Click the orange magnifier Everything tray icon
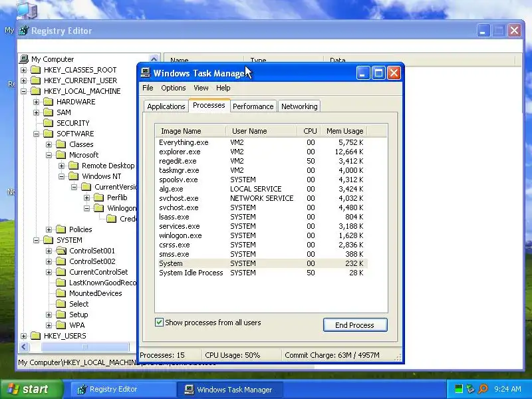 [483, 389]
